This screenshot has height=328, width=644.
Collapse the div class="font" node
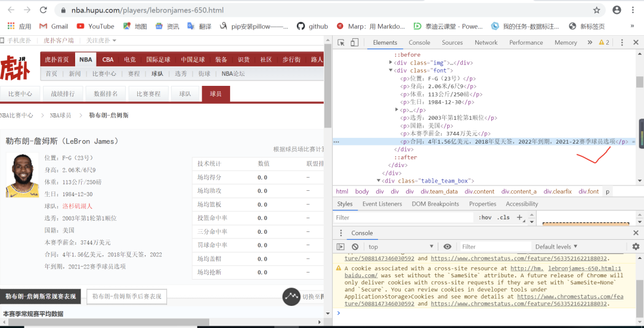tap(391, 70)
